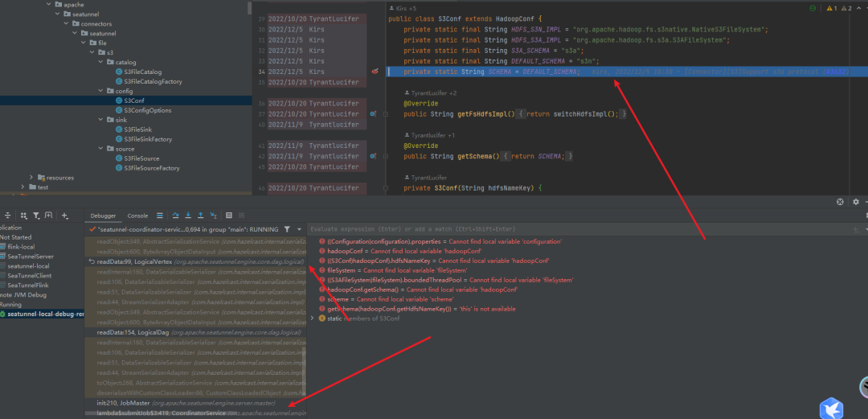The image size is (868, 419).
Task: Click Kirs +5 author inlay above class
Action: tap(404, 8)
